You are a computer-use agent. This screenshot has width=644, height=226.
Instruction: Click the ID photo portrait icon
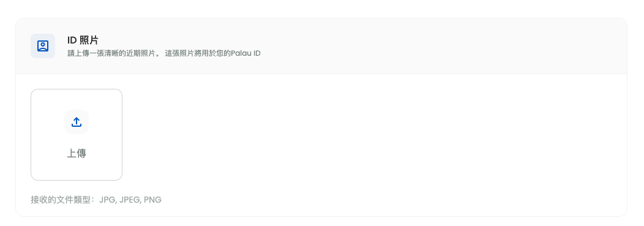point(43,45)
